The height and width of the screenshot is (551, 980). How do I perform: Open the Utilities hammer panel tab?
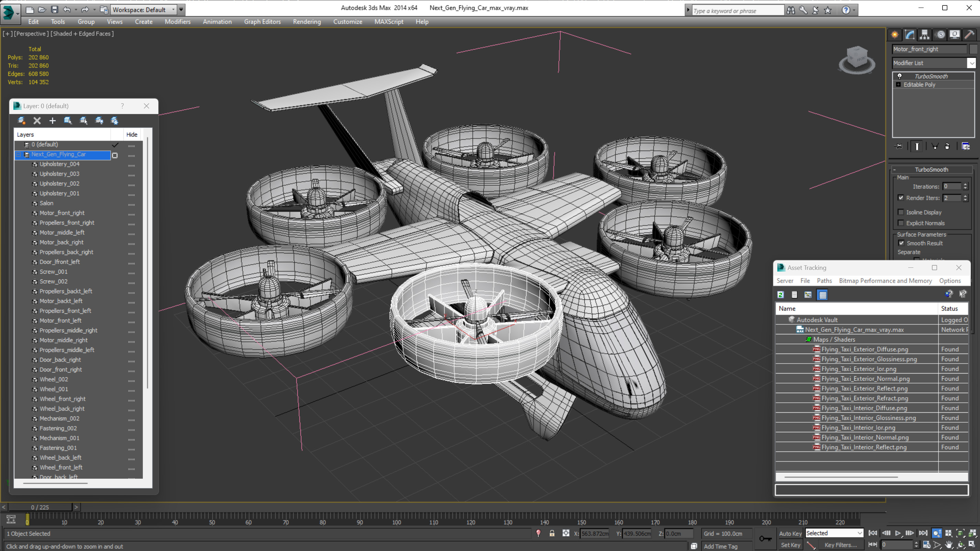pos(969,35)
